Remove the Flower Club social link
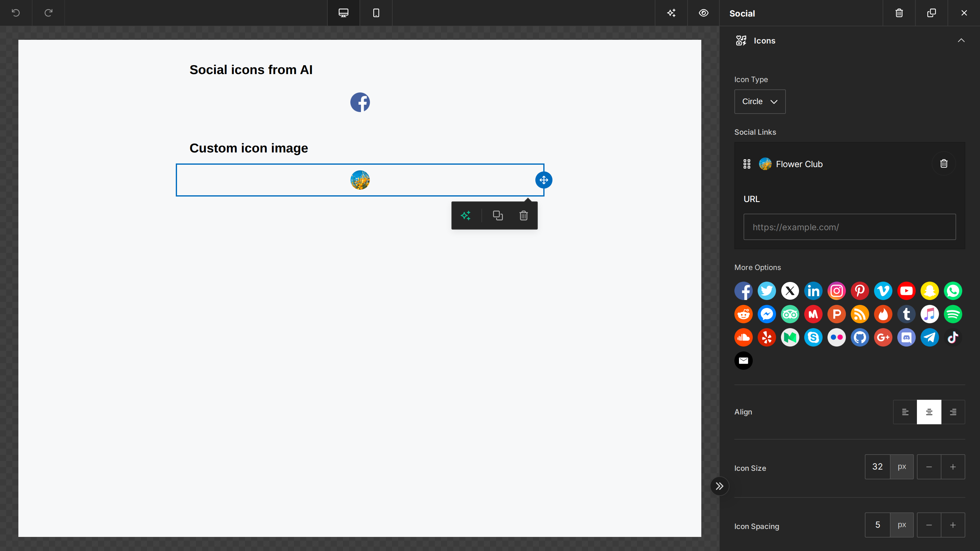This screenshot has width=980, height=551. coord(944,163)
